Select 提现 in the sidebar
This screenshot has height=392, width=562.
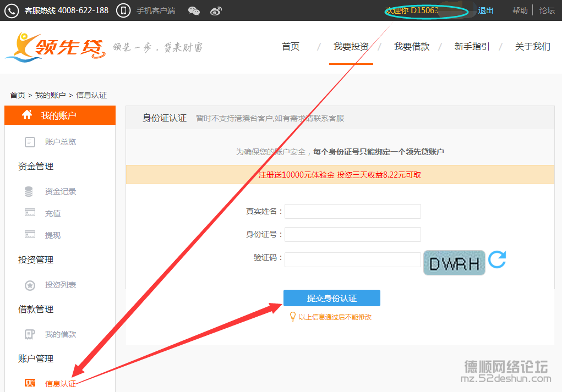[x=52, y=235]
